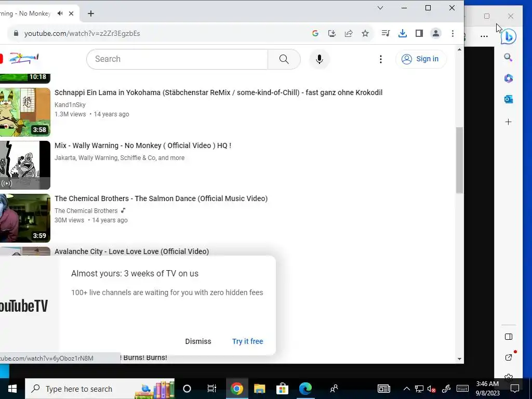
Task: Dismiss the YouTube TV promotion
Action: pyautogui.click(x=198, y=341)
